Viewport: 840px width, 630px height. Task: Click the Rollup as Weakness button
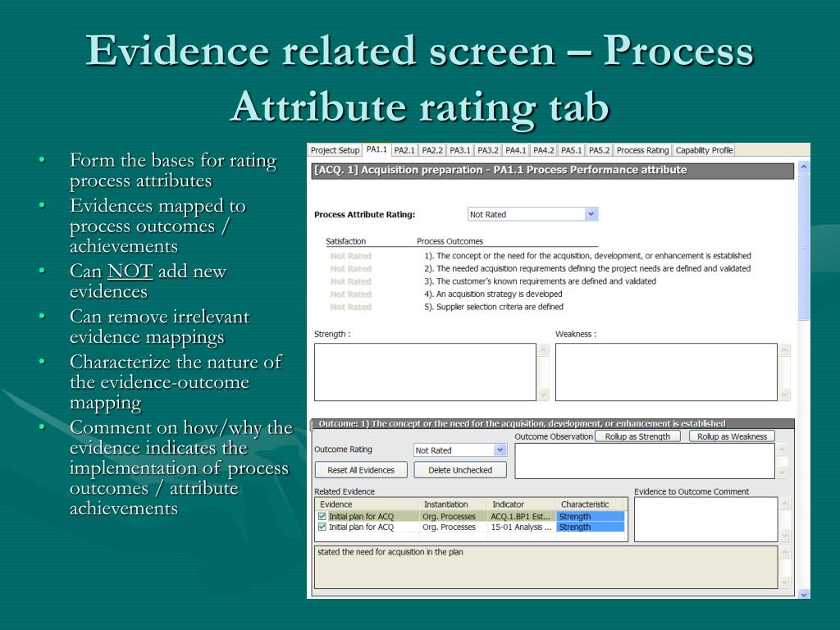(x=732, y=436)
